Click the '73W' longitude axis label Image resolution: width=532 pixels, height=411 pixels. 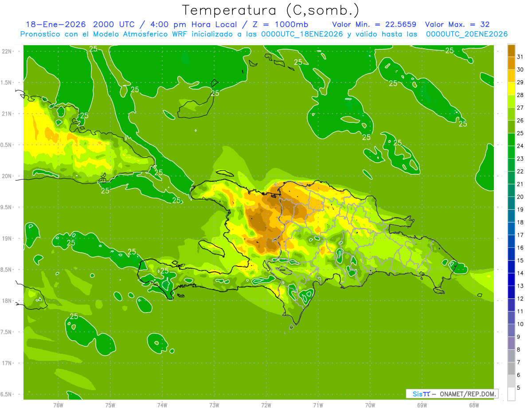tap(214, 405)
